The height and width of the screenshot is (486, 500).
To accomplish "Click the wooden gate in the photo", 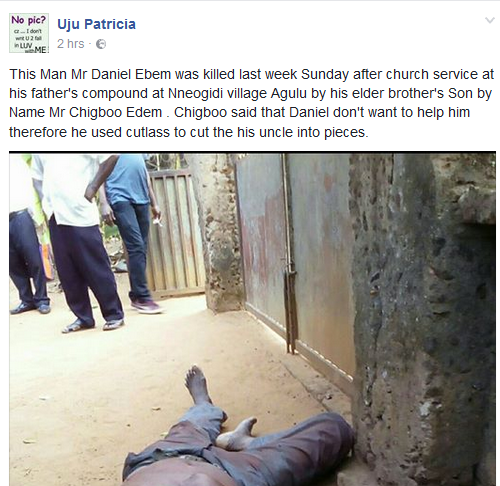I will (x=175, y=233).
